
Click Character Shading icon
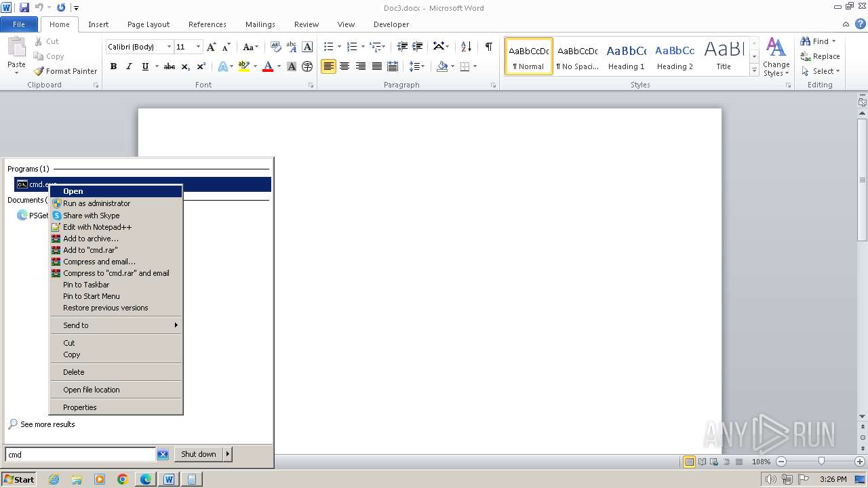[x=292, y=66]
